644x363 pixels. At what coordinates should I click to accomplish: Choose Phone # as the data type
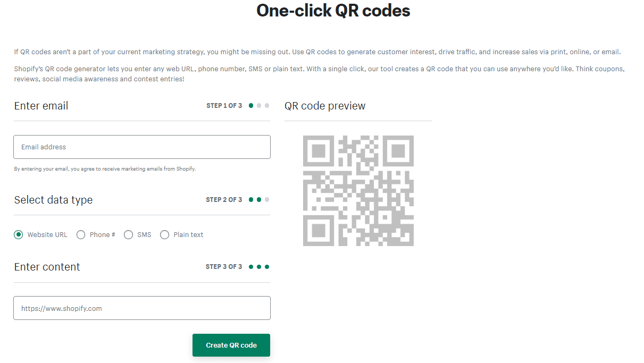(81, 234)
